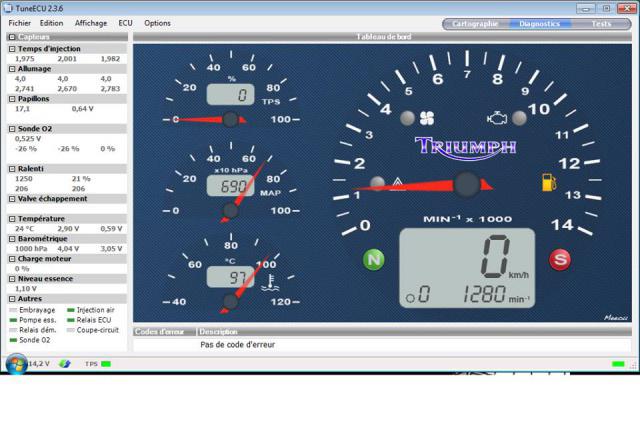Click the Relais dém. status indicator
The height and width of the screenshot is (428, 640).
[x=13, y=330]
